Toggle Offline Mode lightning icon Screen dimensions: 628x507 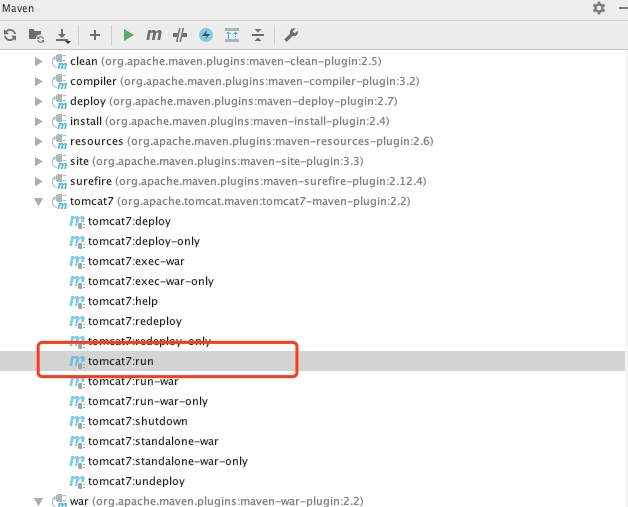click(206, 35)
